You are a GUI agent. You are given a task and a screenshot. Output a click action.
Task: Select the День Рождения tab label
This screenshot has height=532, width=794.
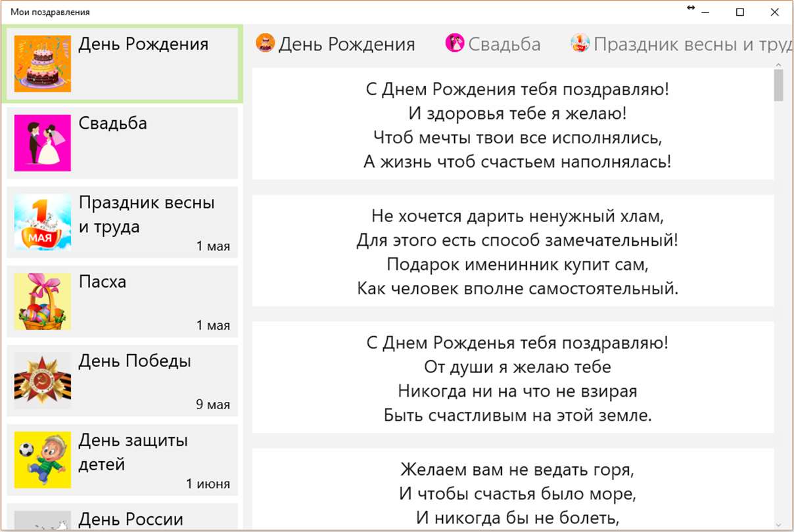[346, 44]
